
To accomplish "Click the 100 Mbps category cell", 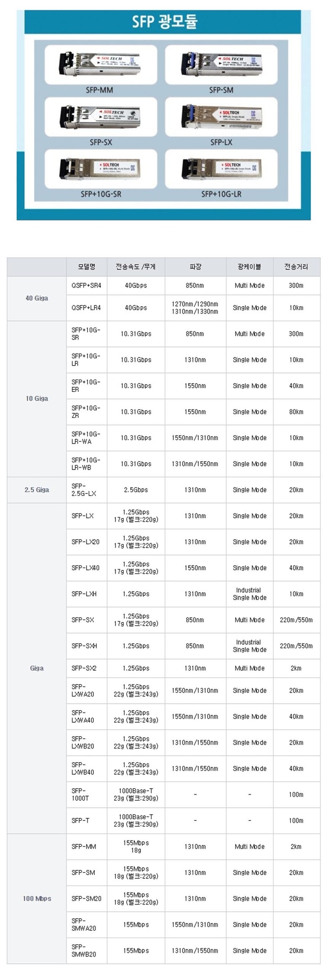I will click(x=37, y=898).
